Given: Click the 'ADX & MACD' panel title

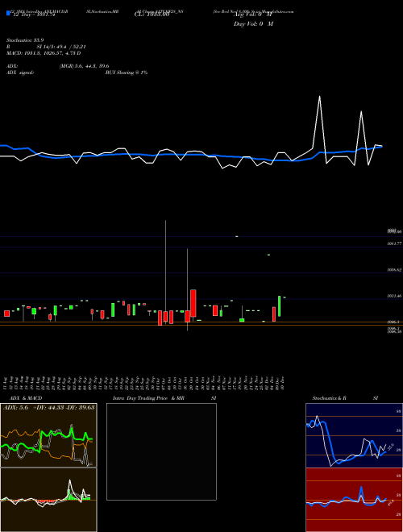Looking at the screenshot, I should point(26,398).
